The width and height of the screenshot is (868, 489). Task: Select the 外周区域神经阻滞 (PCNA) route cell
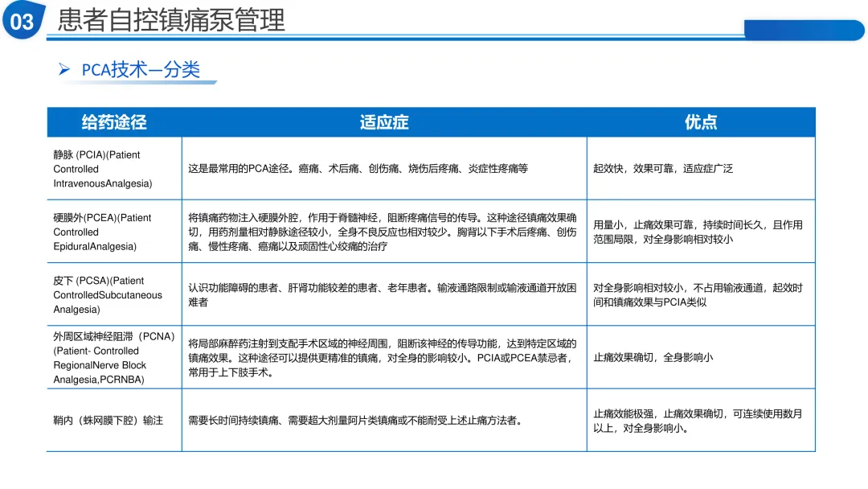click(x=115, y=358)
